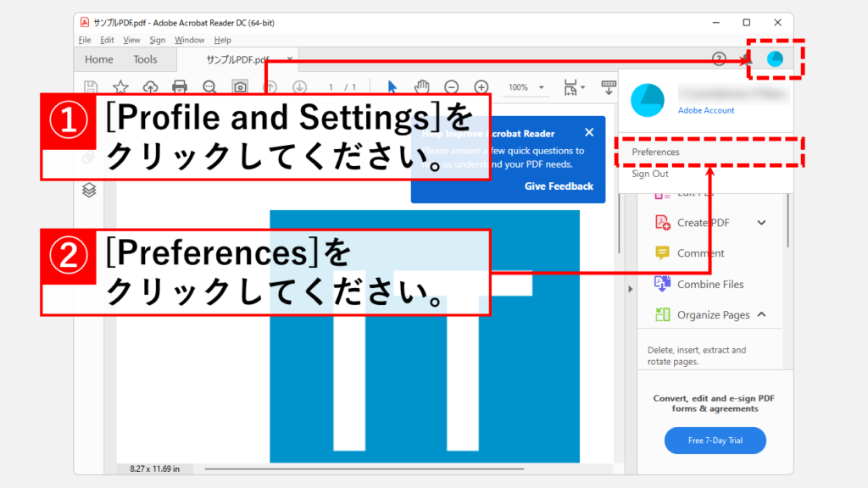Click the upload to cloud icon
Screen dimensions: 868x488
point(150,86)
